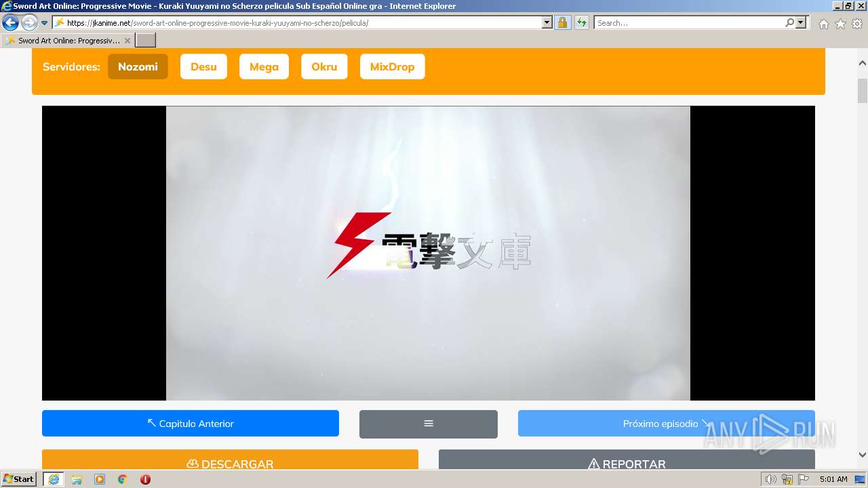Open the Chrome taskbar icon
The width and height of the screenshot is (868, 488).
tap(122, 479)
